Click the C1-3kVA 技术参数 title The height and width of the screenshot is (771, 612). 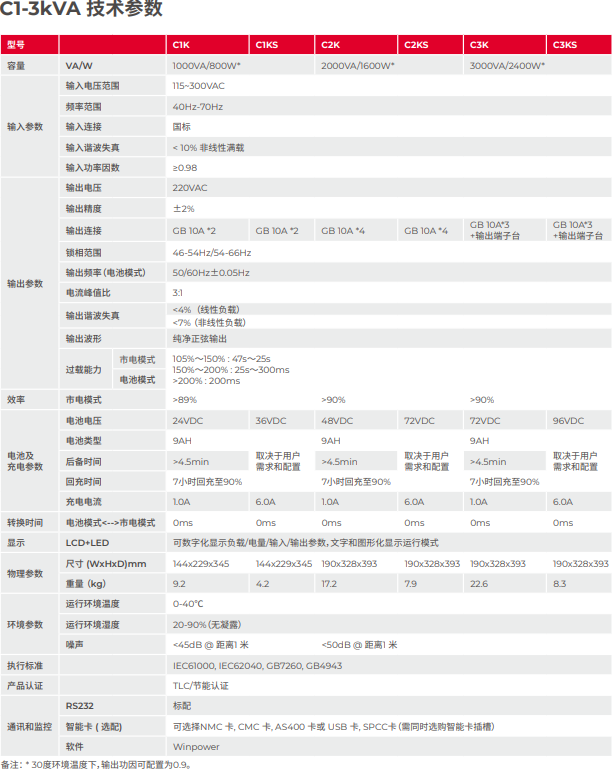[81, 8]
